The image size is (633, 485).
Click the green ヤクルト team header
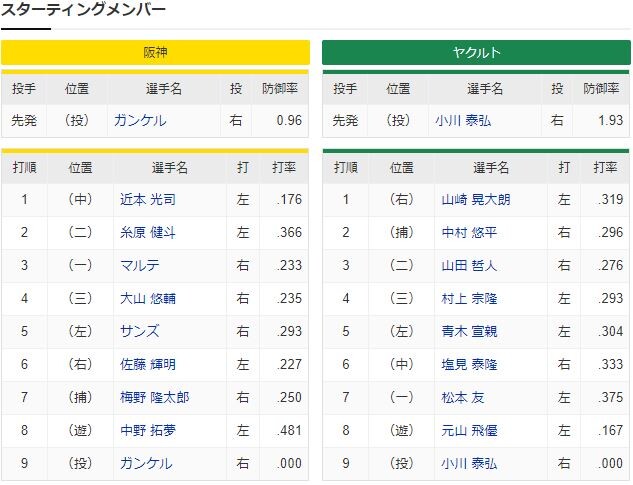tap(476, 52)
